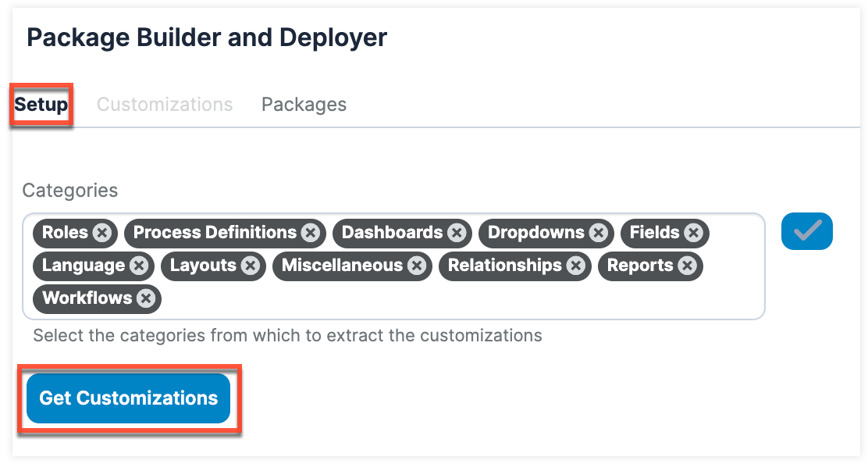Switch to the Setup tab
Viewport: 868px width, 464px height.
click(41, 105)
